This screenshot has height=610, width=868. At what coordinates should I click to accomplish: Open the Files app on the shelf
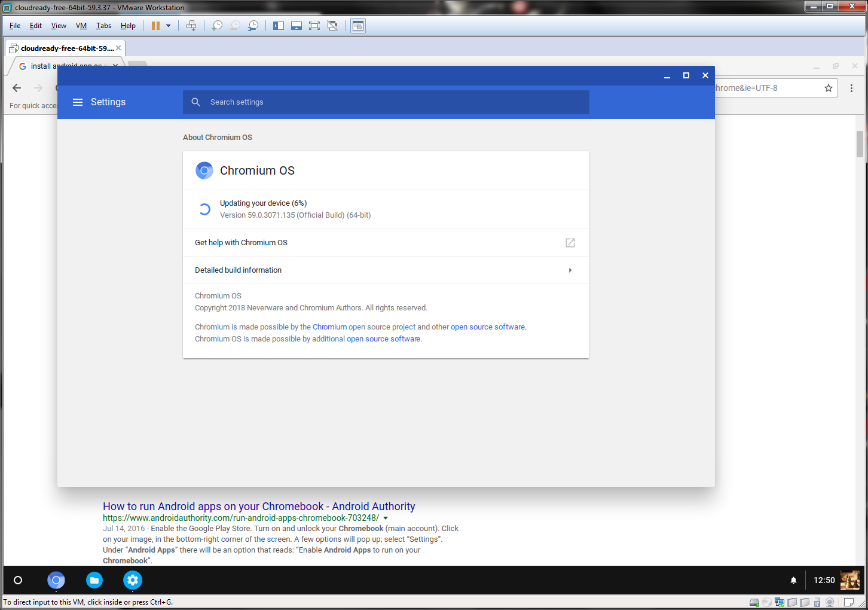point(94,580)
